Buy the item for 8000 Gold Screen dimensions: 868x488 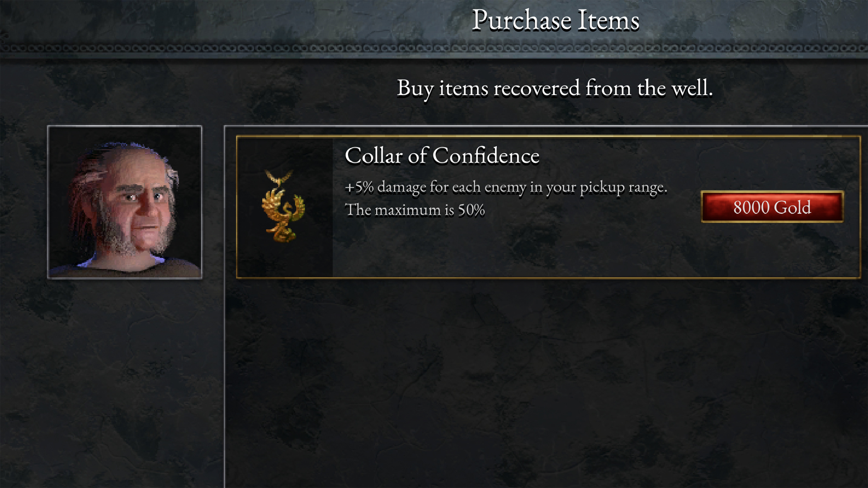(x=772, y=207)
